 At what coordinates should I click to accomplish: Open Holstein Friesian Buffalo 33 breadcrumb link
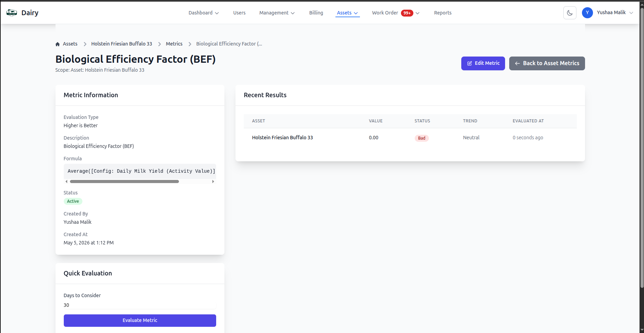122,44
